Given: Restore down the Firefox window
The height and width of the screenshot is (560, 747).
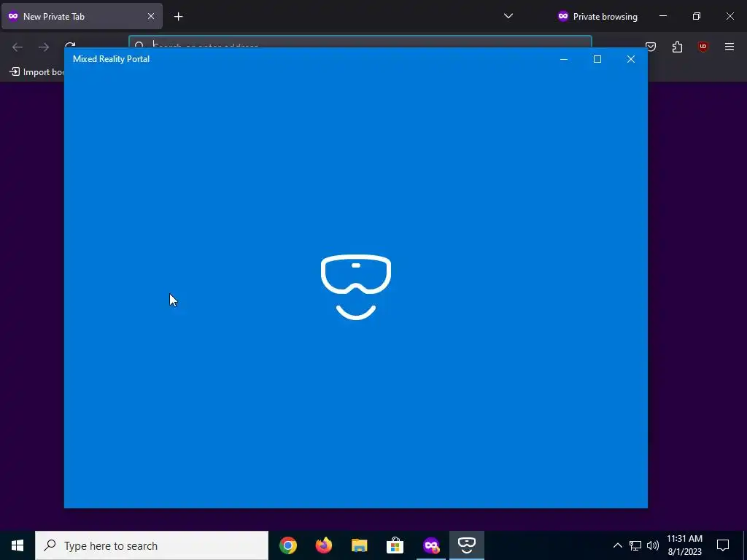Looking at the screenshot, I should click(x=697, y=16).
